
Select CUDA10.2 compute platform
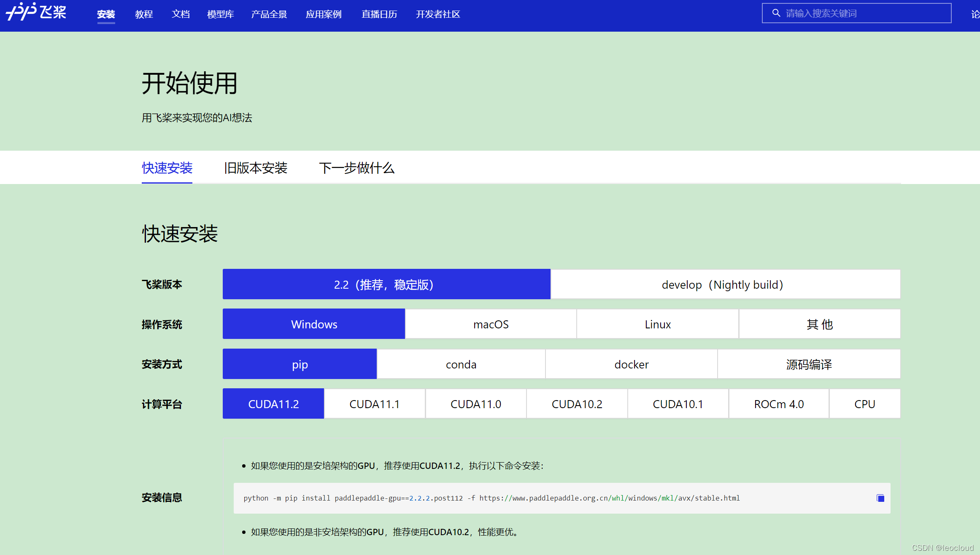[577, 403]
